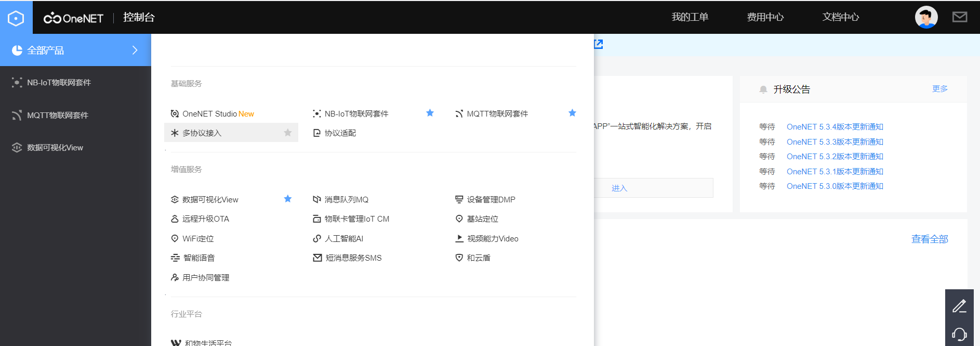
Task: Open OneNET 5.3.3版本更新通知 link
Action: [x=835, y=142]
